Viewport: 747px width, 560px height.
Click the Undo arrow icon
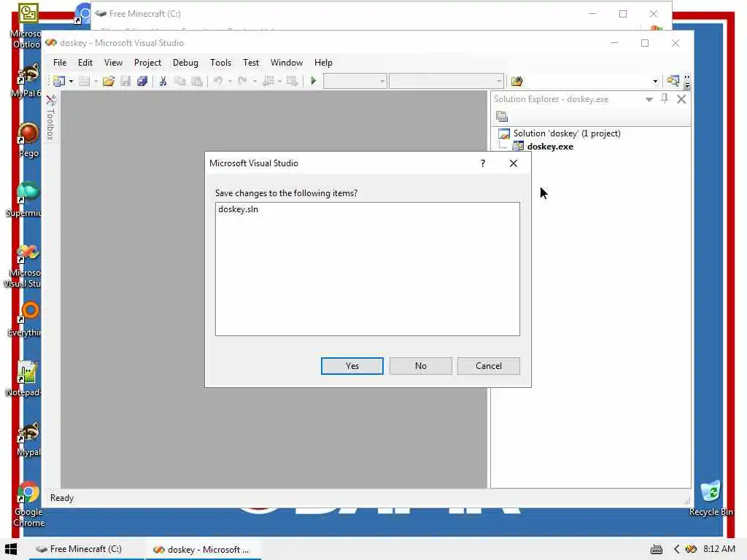pos(217,82)
